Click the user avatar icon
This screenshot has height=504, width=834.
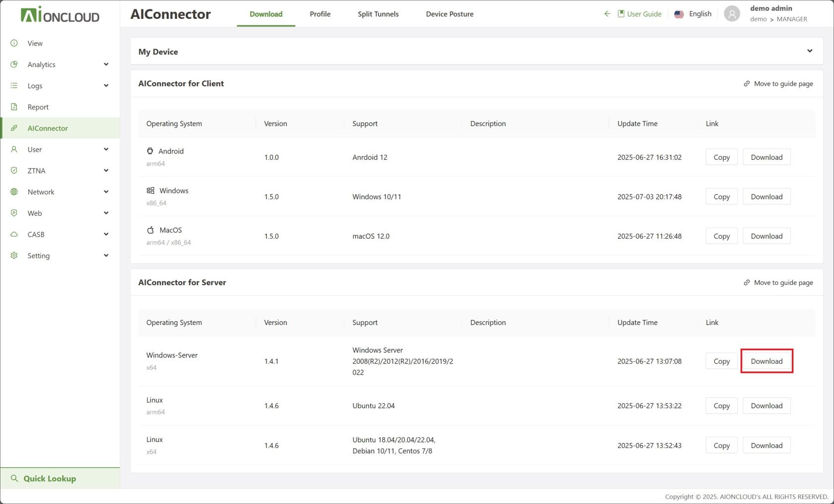732,14
